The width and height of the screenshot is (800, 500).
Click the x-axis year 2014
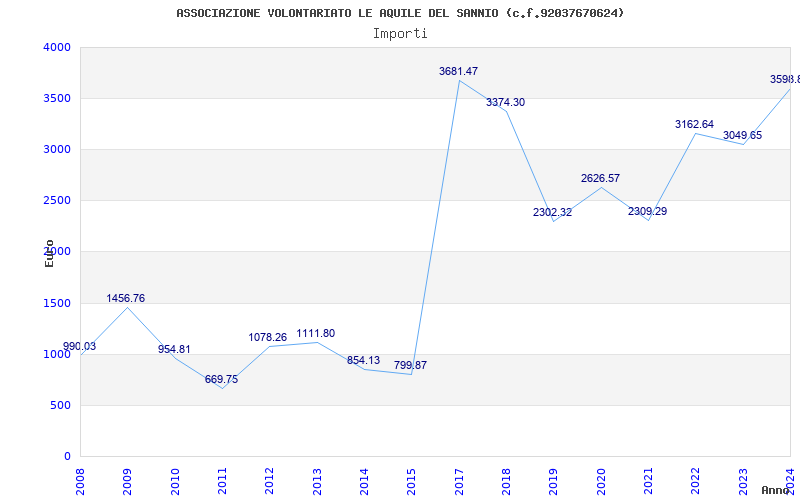pyautogui.click(x=364, y=482)
